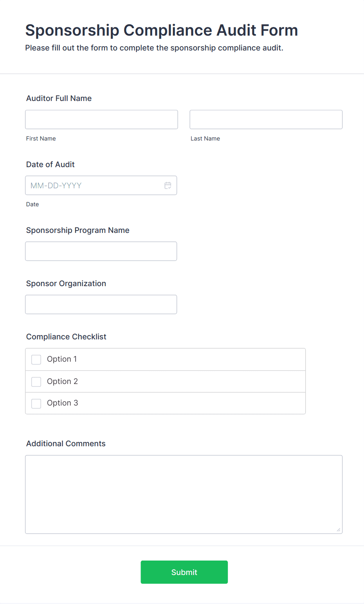Click the 'Sponsorship Compliance Audit Form' title

coord(162,31)
